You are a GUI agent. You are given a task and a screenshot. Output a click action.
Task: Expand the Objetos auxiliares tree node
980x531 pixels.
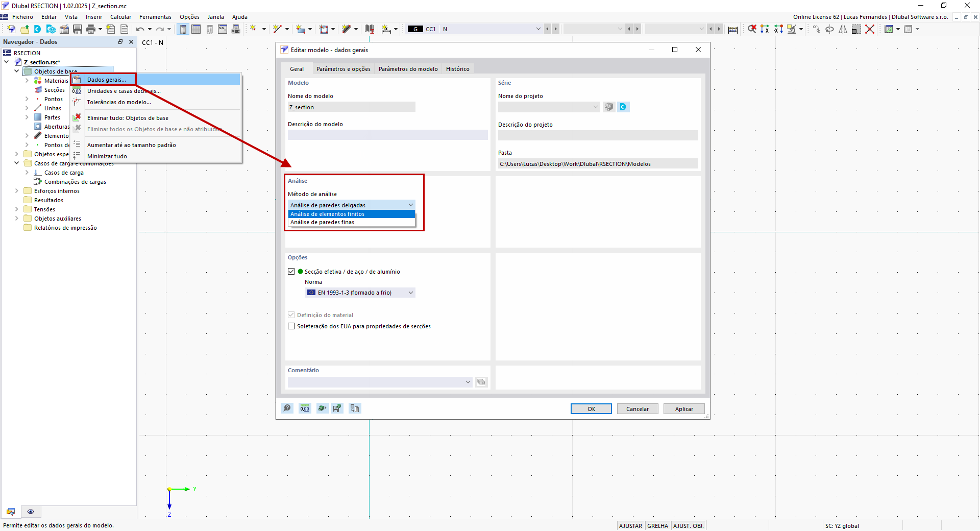tap(17, 219)
